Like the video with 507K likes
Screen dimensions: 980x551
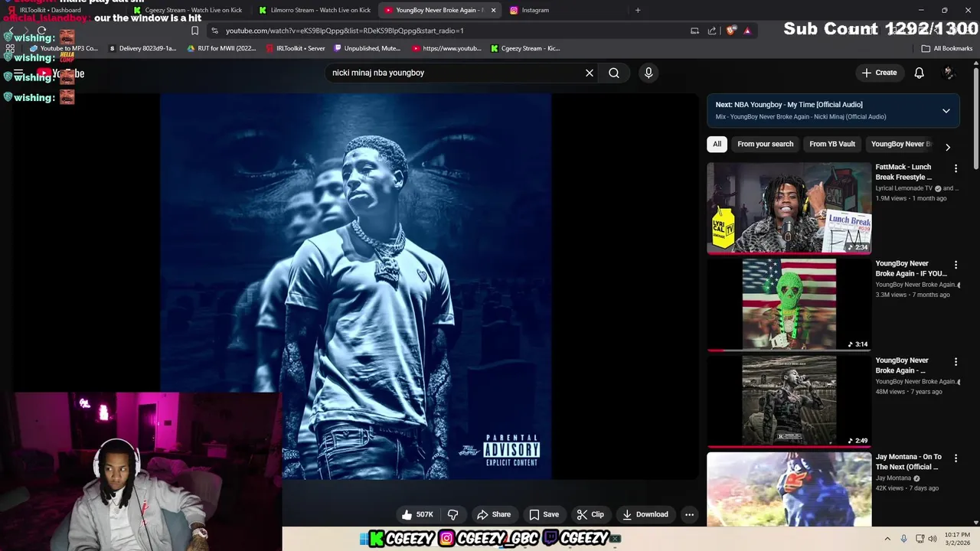click(x=417, y=514)
